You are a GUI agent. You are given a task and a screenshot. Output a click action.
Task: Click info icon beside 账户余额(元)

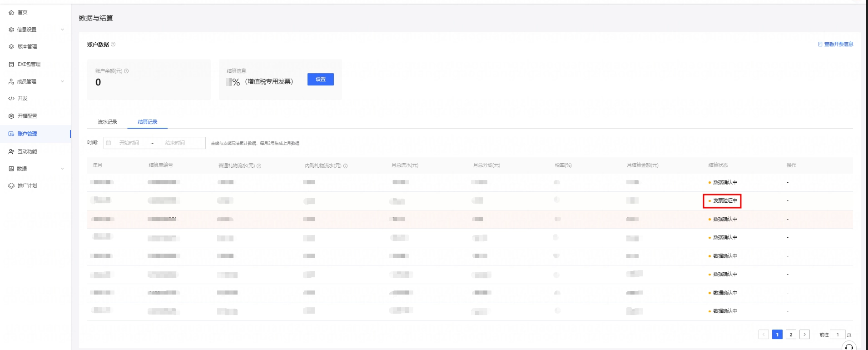pyautogui.click(x=126, y=71)
